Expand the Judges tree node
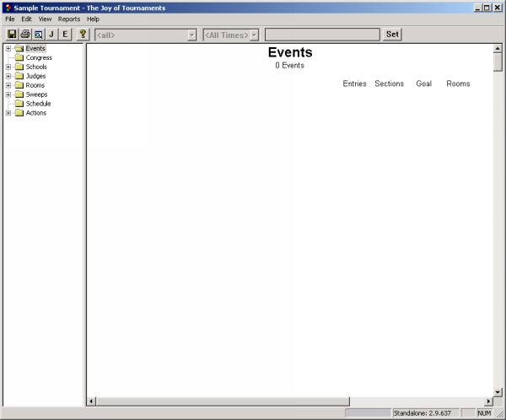The image size is (506, 420). (8, 76)
